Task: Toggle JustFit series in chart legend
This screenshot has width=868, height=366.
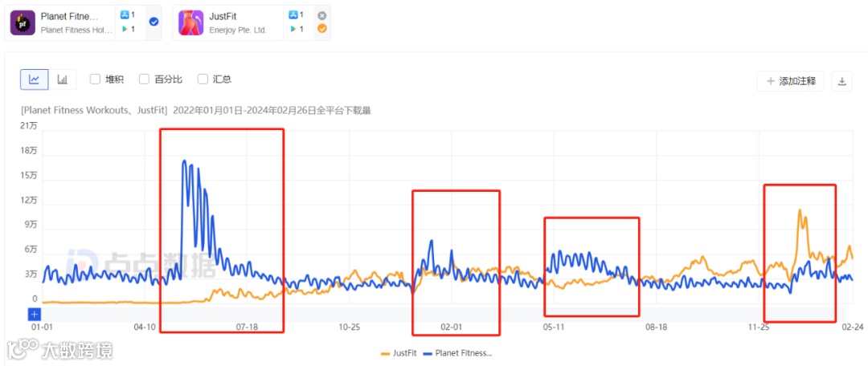Action: (x=400, y=352)
